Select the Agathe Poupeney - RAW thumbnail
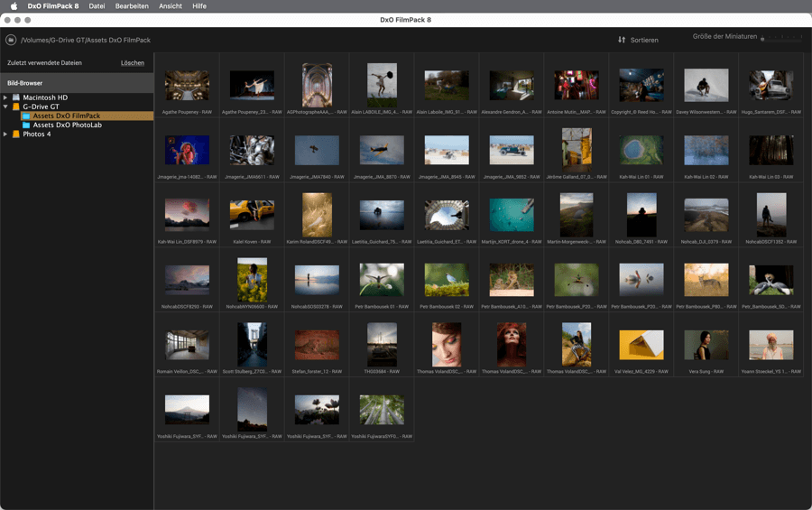 coord(187,86)
